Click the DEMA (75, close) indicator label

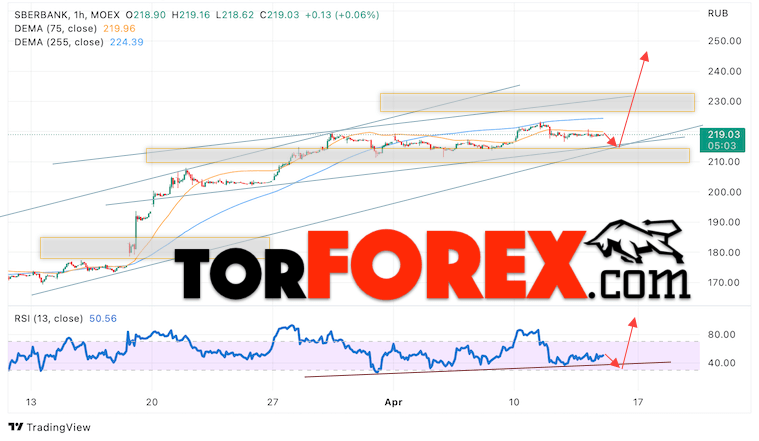click(56, 29)
